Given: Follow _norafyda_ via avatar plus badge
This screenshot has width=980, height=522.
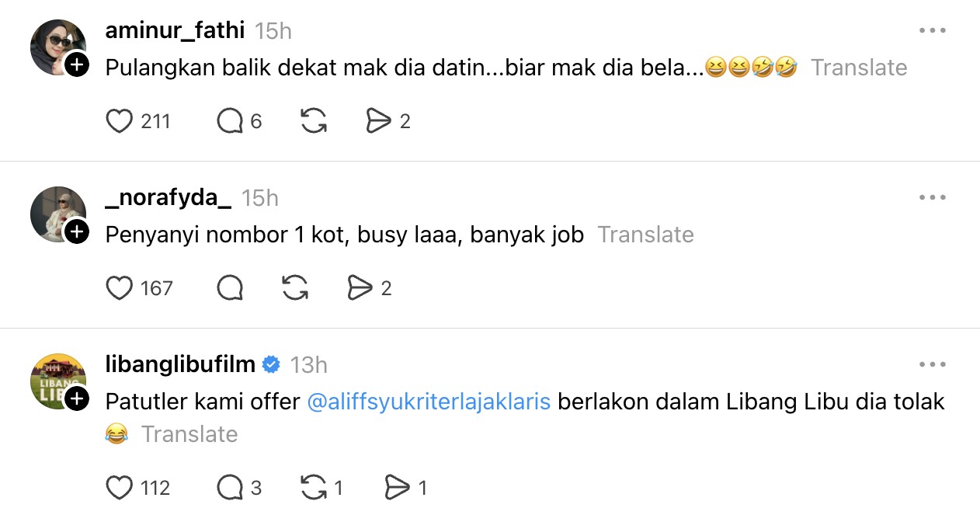Looking at the screenshot, I should (x=76, y=232).
